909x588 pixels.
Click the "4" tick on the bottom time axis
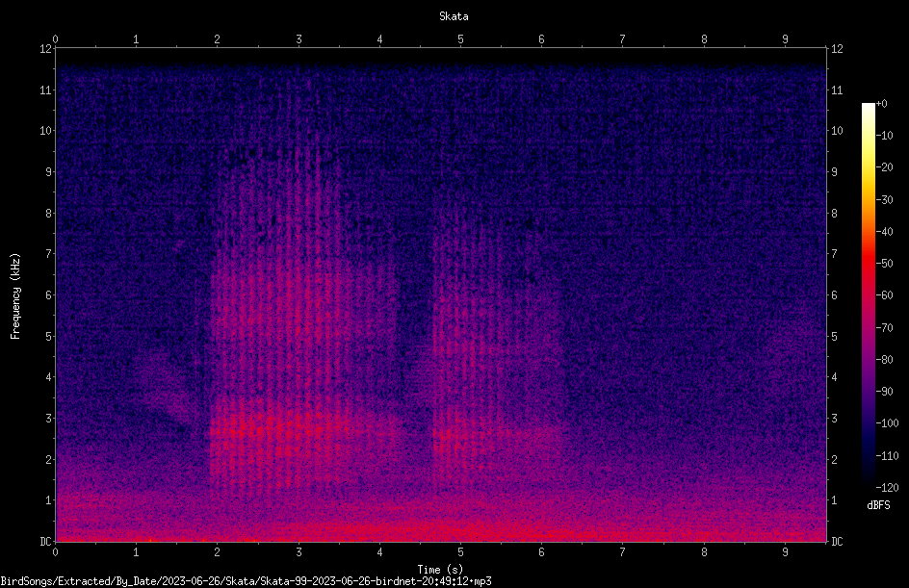tap(379, 552)
